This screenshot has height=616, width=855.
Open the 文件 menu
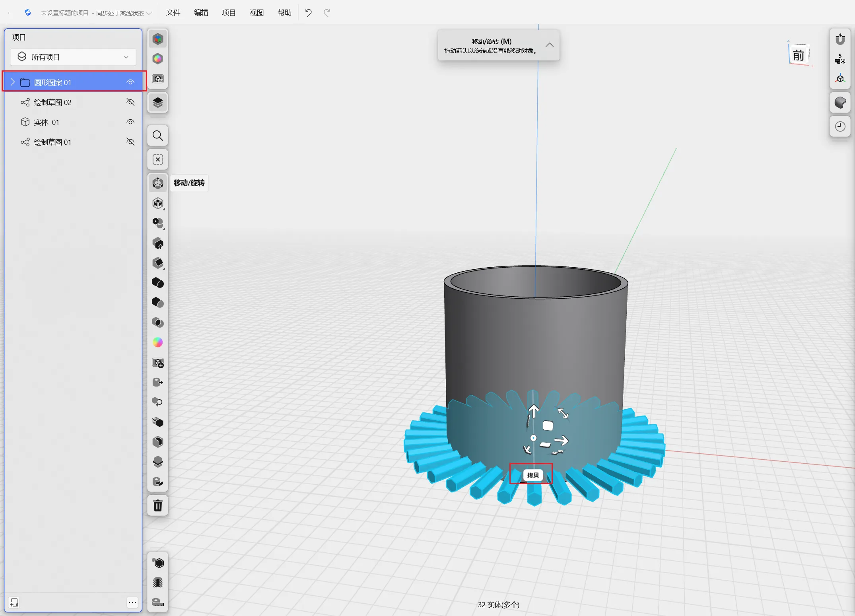coord(173,13)
